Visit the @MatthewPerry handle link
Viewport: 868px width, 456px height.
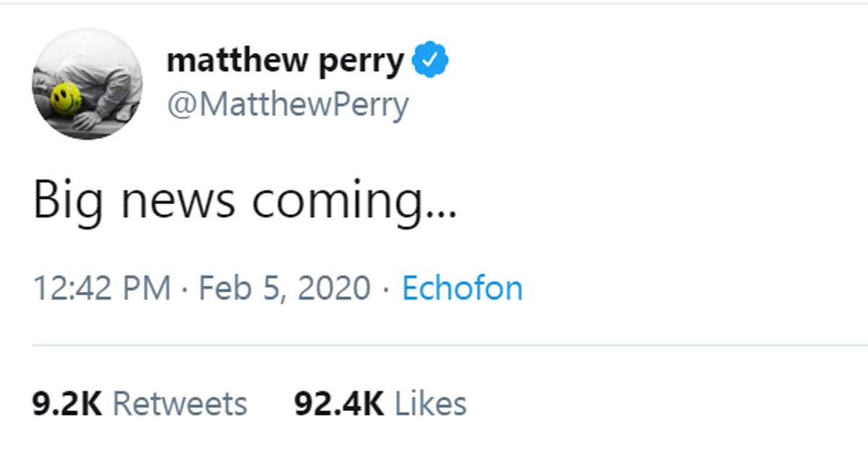click(x=287, y=105)
